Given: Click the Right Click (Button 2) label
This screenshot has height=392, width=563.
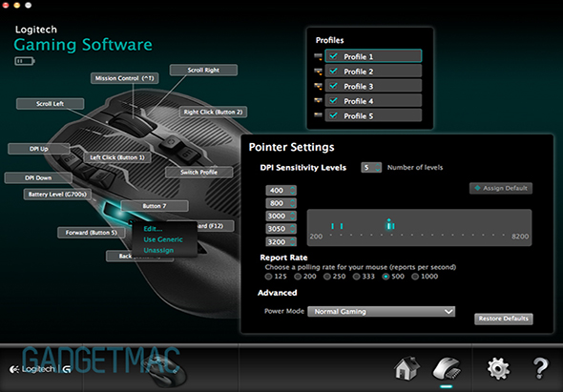Looking at the screenshot, I should click(x=213, y=112).
